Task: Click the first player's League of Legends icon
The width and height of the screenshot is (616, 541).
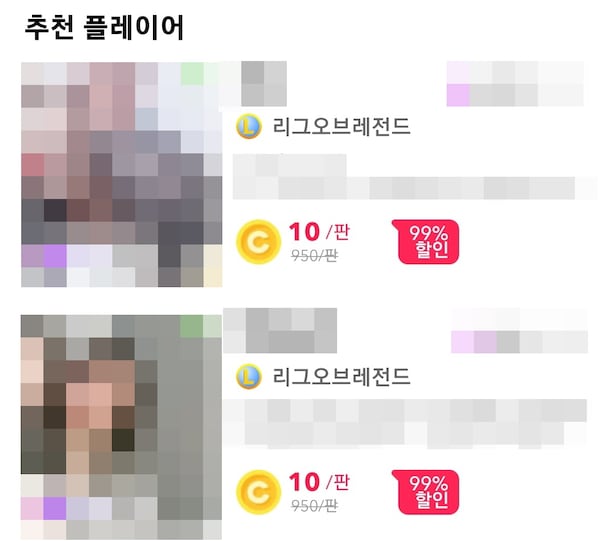Action: pyautogui.click(x=249, y=127)
